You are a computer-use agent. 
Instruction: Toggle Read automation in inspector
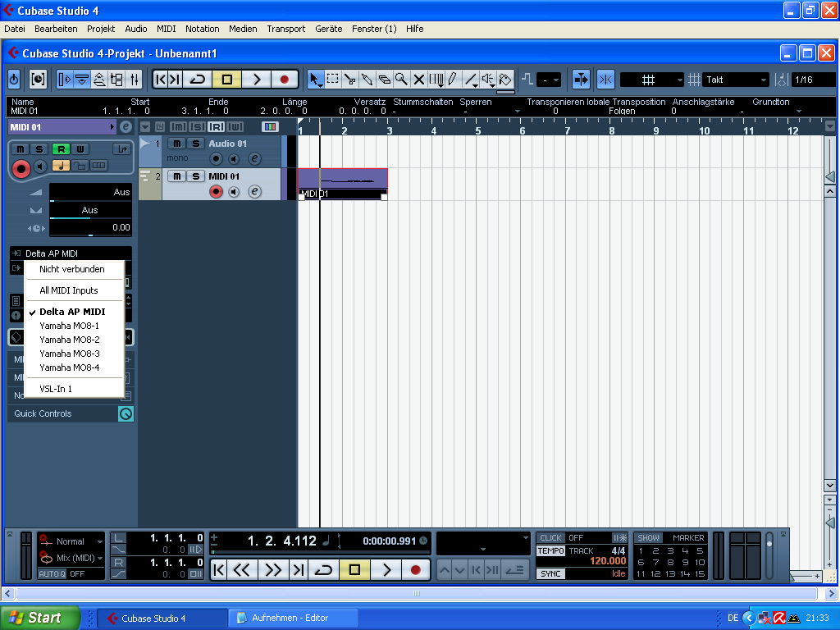point(61,149)
